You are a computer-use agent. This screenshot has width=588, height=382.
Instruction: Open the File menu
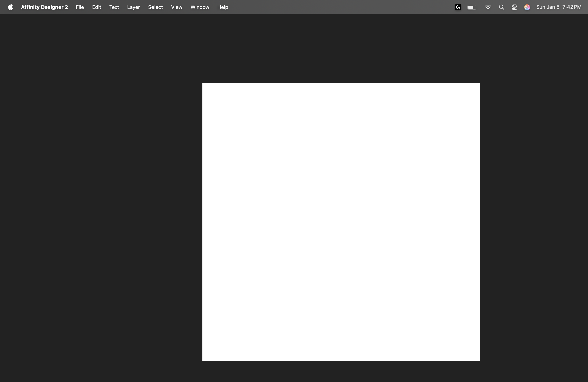coord(80,7)
